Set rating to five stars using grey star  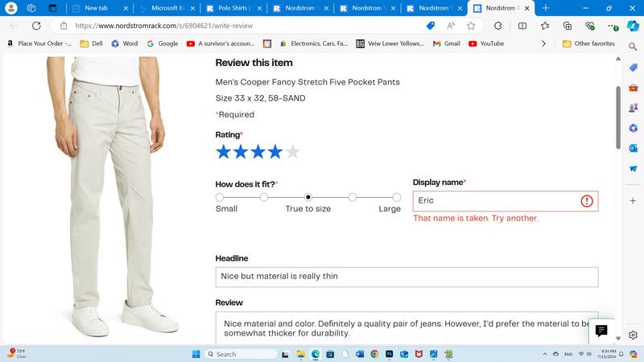coord(292,152)
